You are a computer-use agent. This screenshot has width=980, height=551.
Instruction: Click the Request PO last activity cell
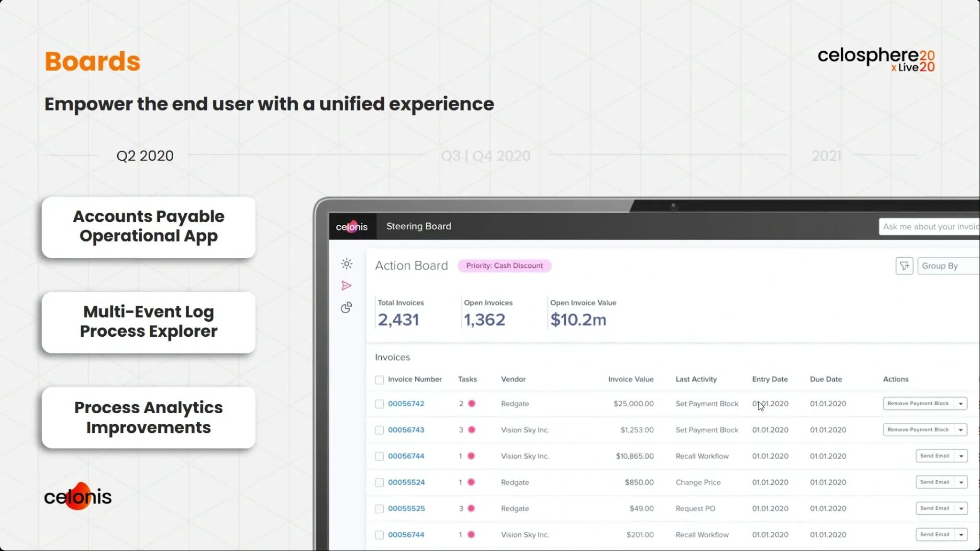click(x=695, y=508)
